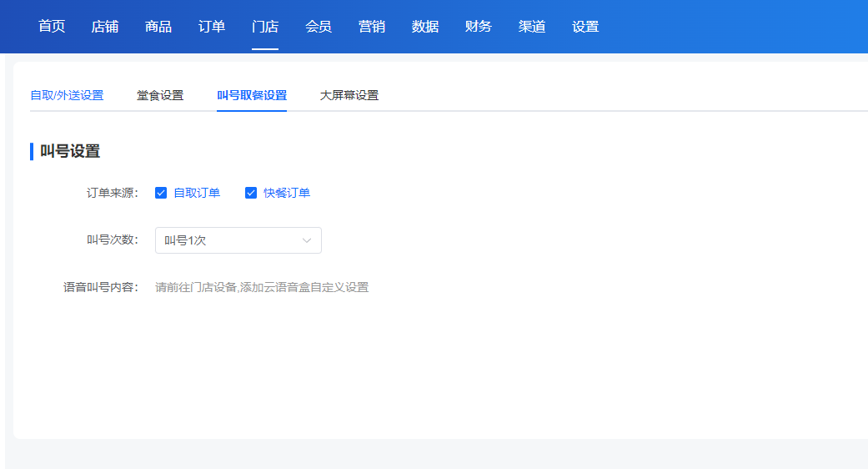Click the 自取订单 label text

pyautogui.click(x=197, y=193)
